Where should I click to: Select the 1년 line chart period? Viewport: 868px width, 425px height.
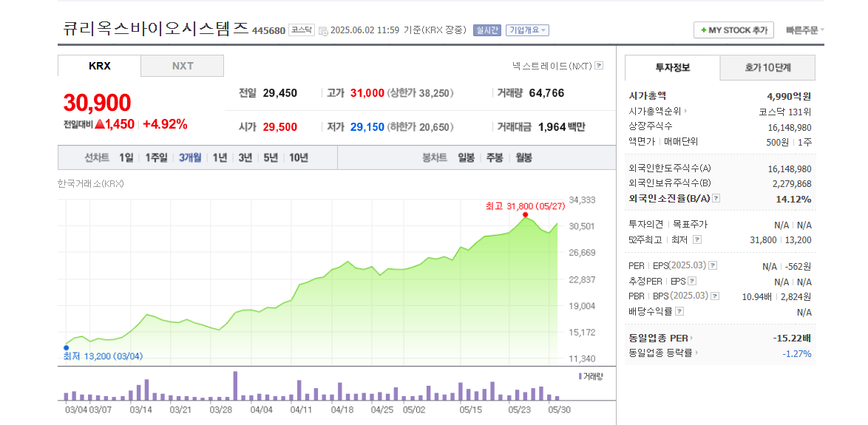click(220, 157)
